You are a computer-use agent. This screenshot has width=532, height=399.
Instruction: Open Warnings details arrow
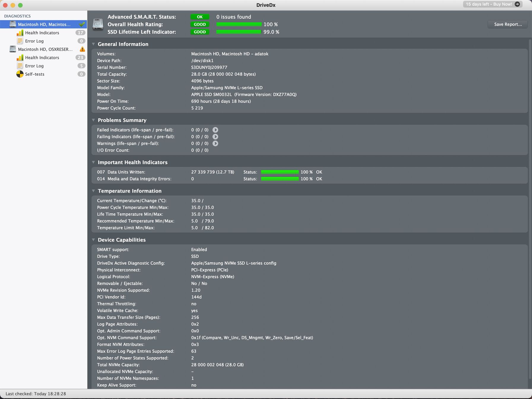(x=215, y=144)
